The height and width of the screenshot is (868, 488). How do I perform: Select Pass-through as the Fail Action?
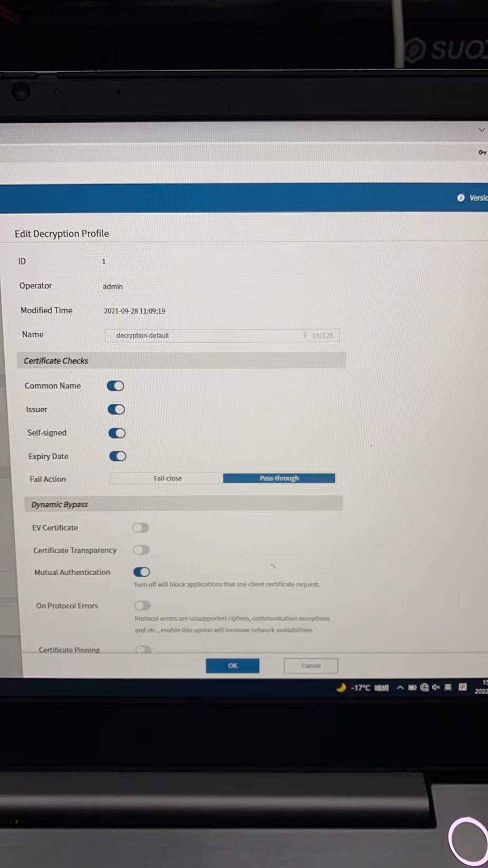coord(279,478)
